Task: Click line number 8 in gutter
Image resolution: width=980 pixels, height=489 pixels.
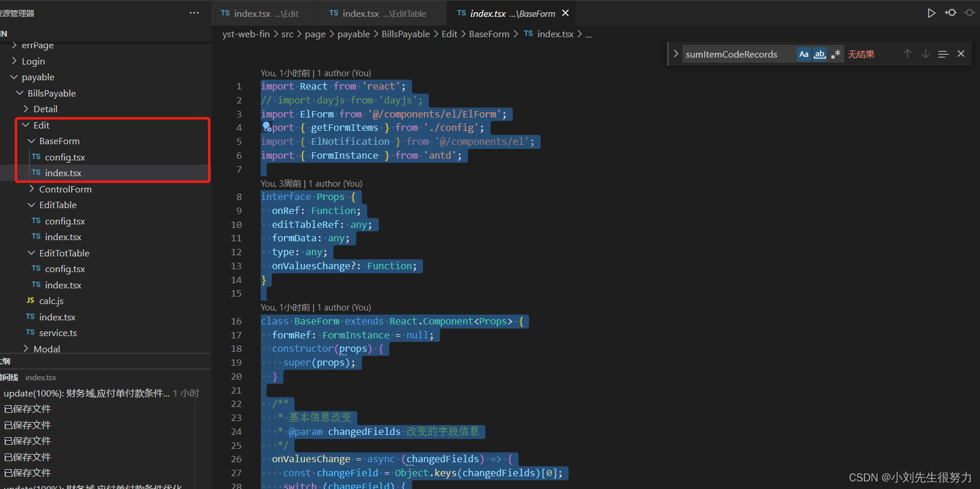Action: 239,197
